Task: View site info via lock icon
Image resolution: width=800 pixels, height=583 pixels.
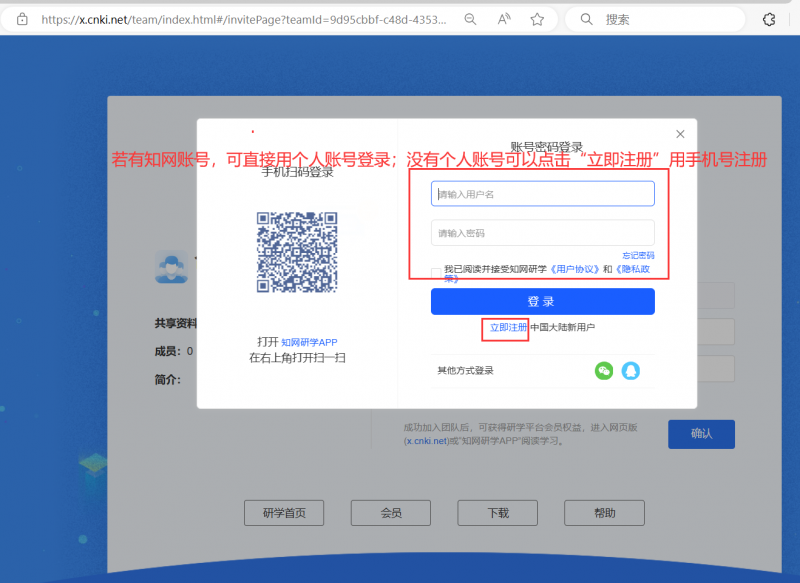Action: click(x=22, y=19)
